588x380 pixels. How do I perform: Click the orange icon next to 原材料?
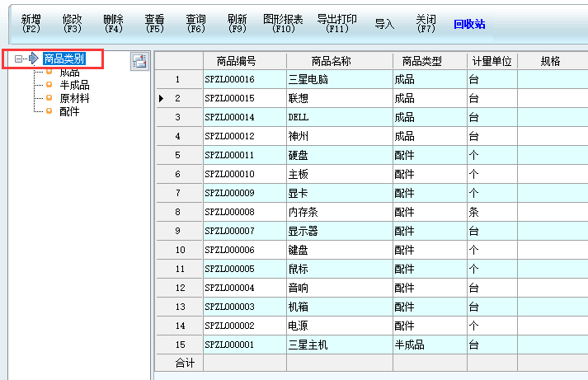(x=49, y=98)
